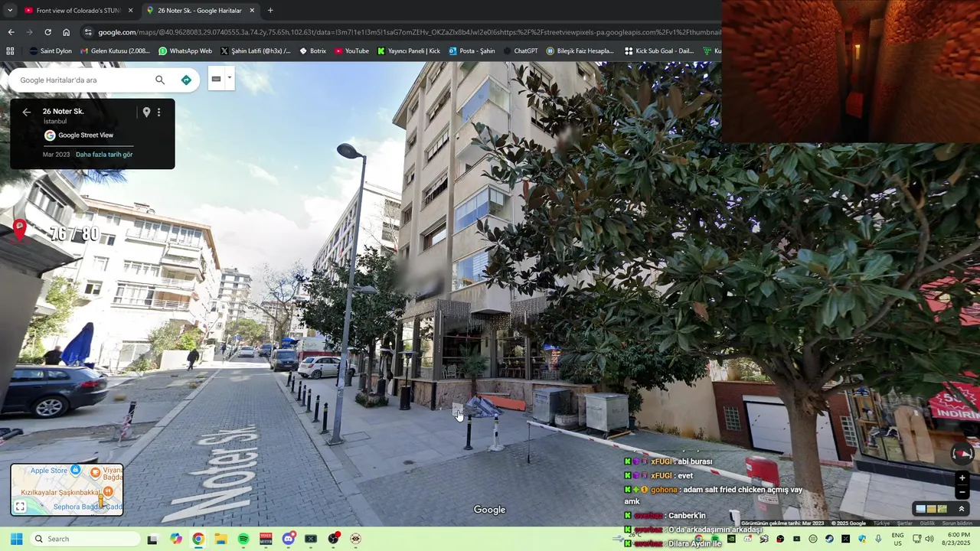
Task: Open Spotify from the taskbar
Action: pyautogui.click(x=243, y=539)
